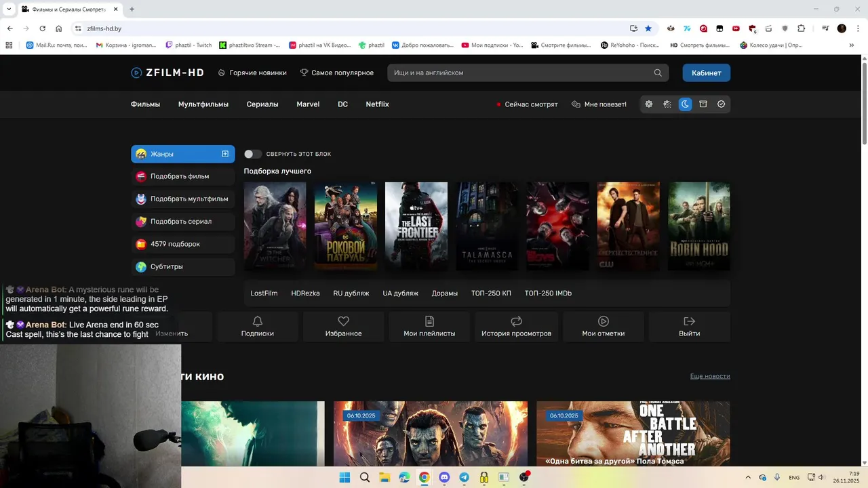Click Мне повезет! dice link

(x=599, y=104)
